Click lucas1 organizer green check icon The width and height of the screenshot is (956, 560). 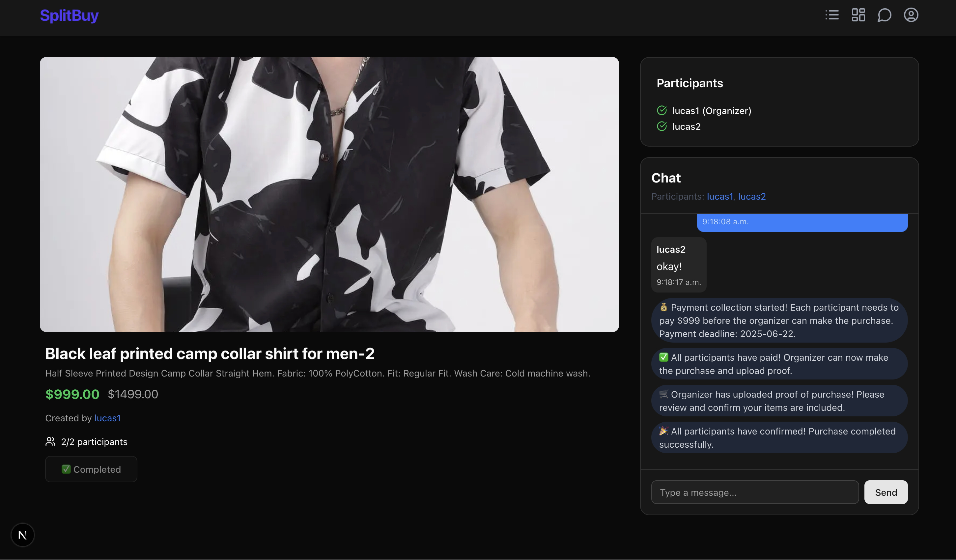(661, 110)
